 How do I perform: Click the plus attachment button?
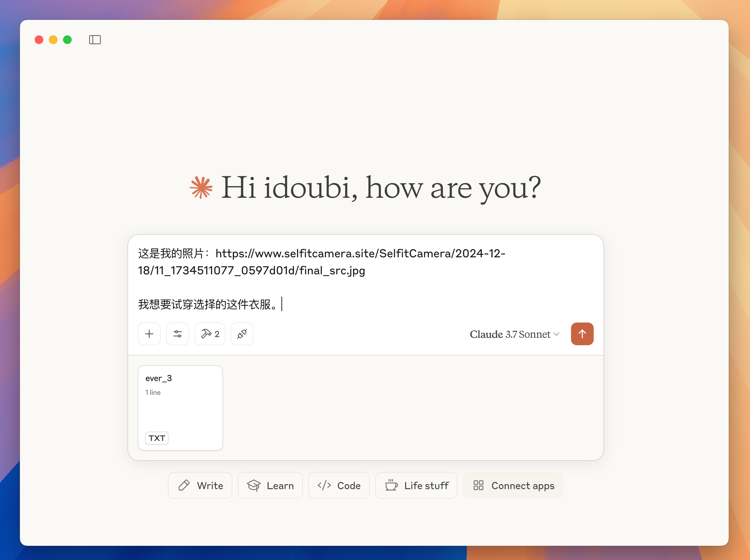pos(149,334)
